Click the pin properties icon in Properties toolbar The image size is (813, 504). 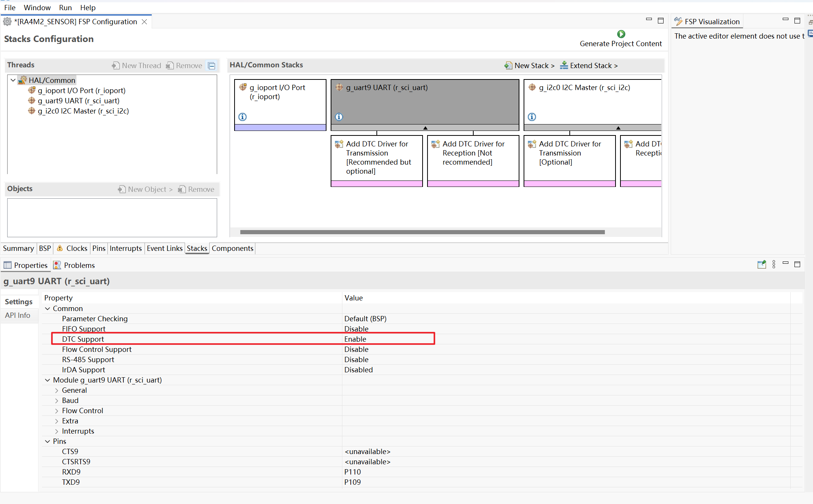pos(762,264)
